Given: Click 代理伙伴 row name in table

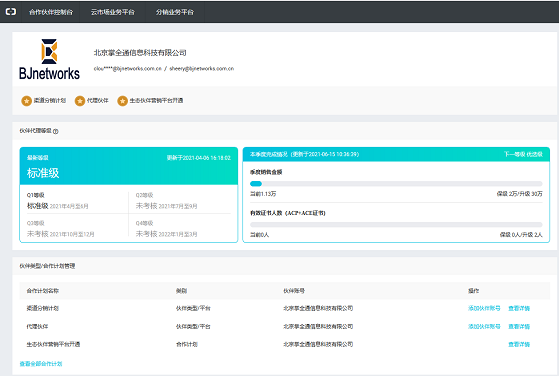Looking at the screenshot, I should [x=37, y=326].
